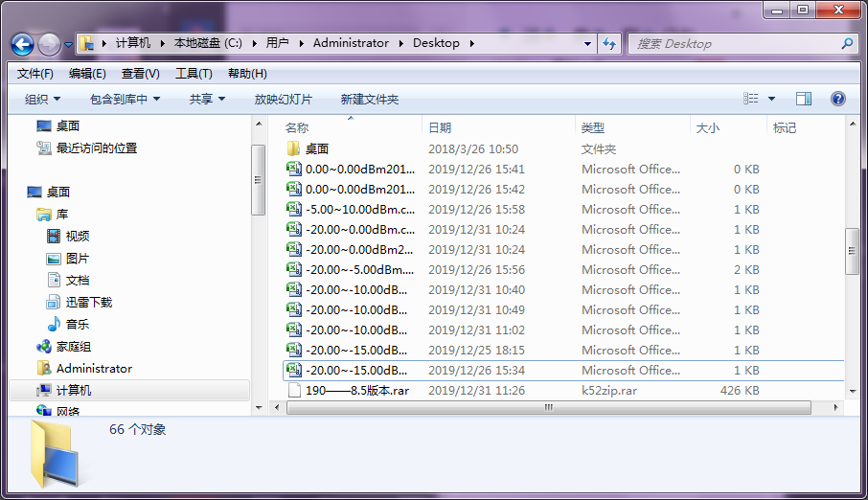868x500 pixels.
Task: Click the change view icon in toolbar
Action: [751, 99]
